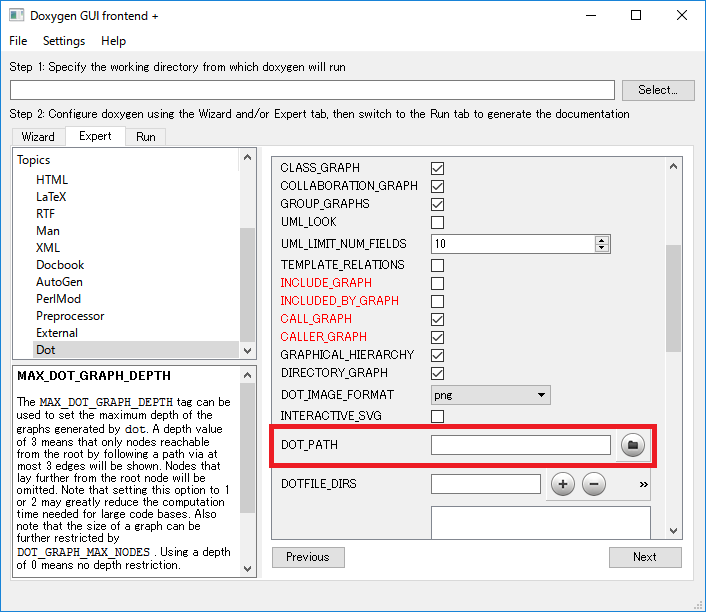
Task: Click the CALL_GRAPH red label
Action: coord(316,319)
